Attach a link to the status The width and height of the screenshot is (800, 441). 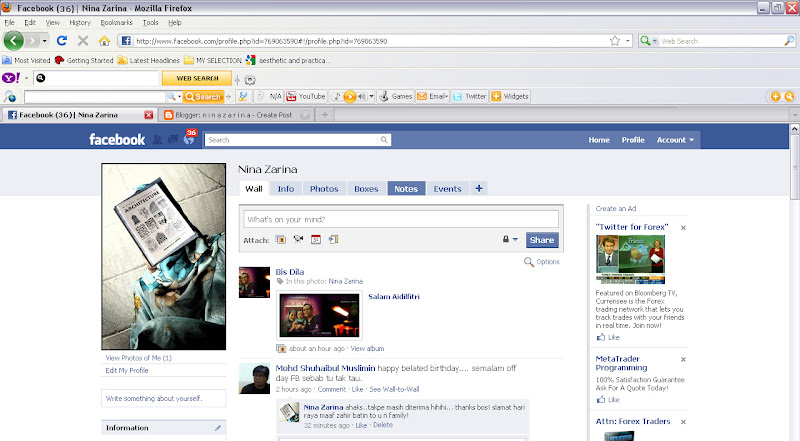(x=333, y=239)
